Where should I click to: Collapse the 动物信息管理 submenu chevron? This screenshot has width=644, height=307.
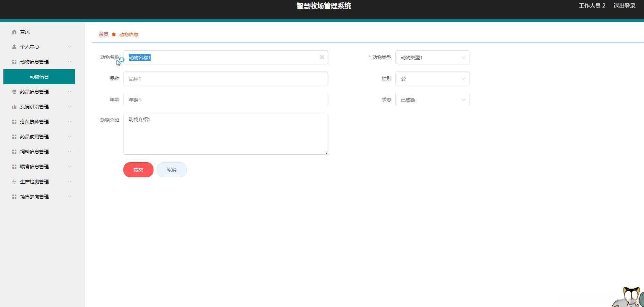(x=69, y=62)
